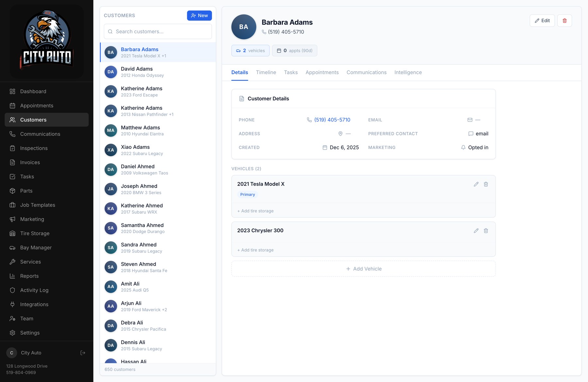Open Reports bar chart icon
The width and height of the screenshot is (588, 382).
(12, 276)
